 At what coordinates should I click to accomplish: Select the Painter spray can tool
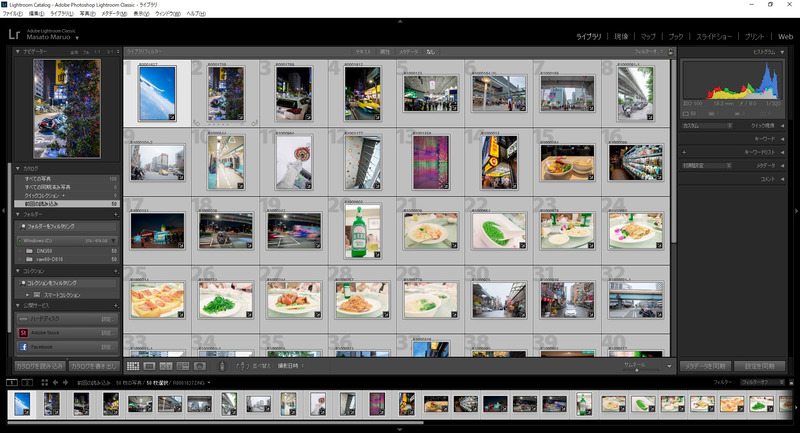(x=221, y=366)
